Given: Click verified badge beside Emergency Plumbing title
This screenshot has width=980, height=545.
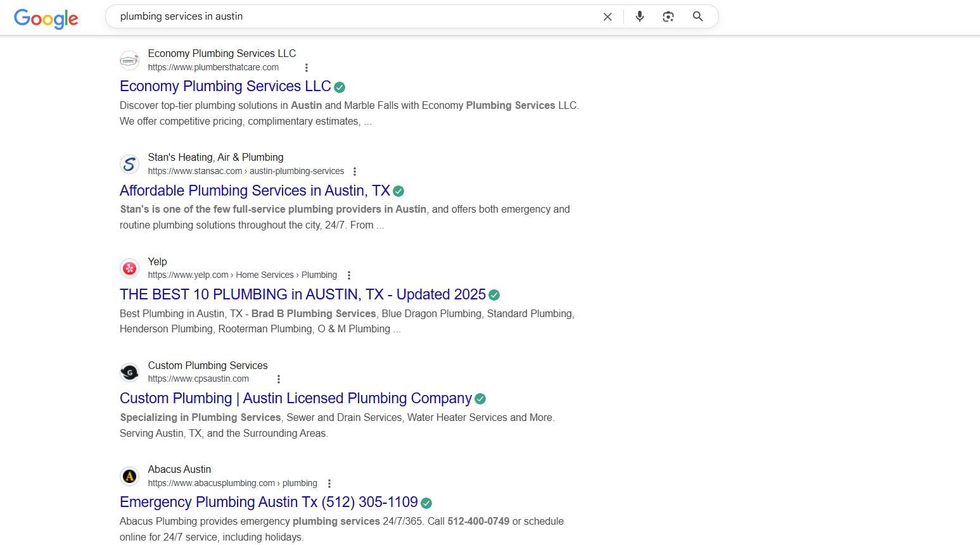Looking at the screenshot, I should (x=426, y=503).
